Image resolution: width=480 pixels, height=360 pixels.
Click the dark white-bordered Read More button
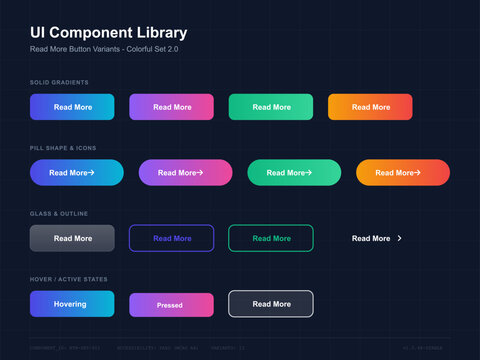click(x=271, y=304)
